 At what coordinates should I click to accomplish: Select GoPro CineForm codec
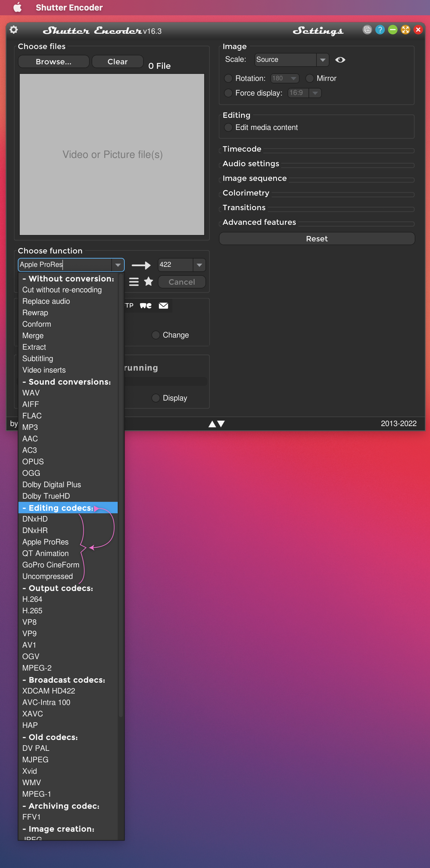tap(68, 565)
